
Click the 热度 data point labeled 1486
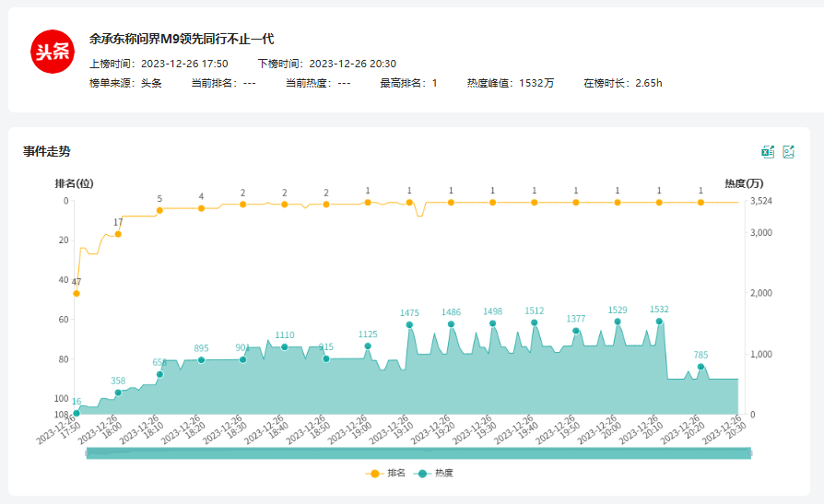tap(451, 324)
